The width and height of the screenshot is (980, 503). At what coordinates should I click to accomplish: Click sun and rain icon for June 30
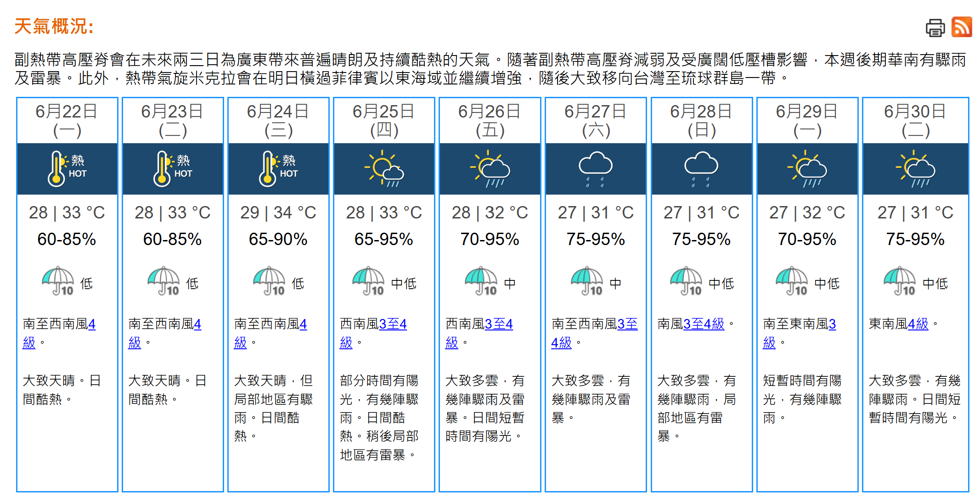915,168
